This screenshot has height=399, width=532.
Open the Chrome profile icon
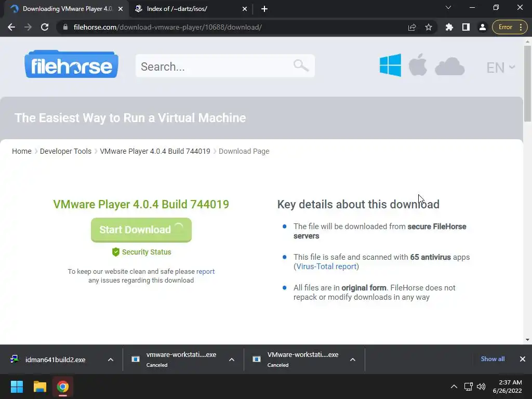483,27
